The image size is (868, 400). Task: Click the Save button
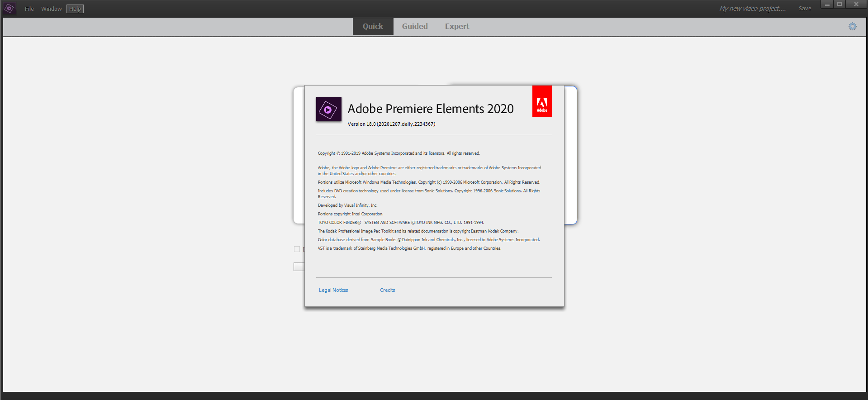[x=805, y=9]
